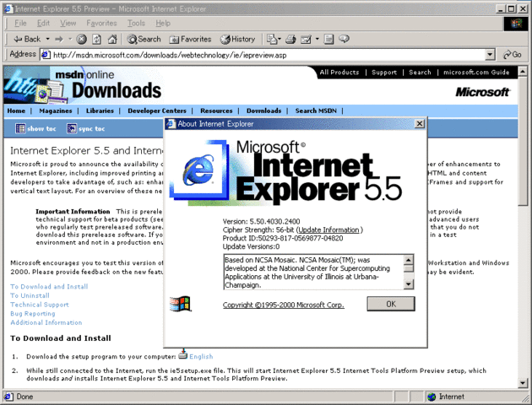Open the View menu
The width and height of the screenshot is (532, 405).
pyautogui.click(x=68, y=23)
